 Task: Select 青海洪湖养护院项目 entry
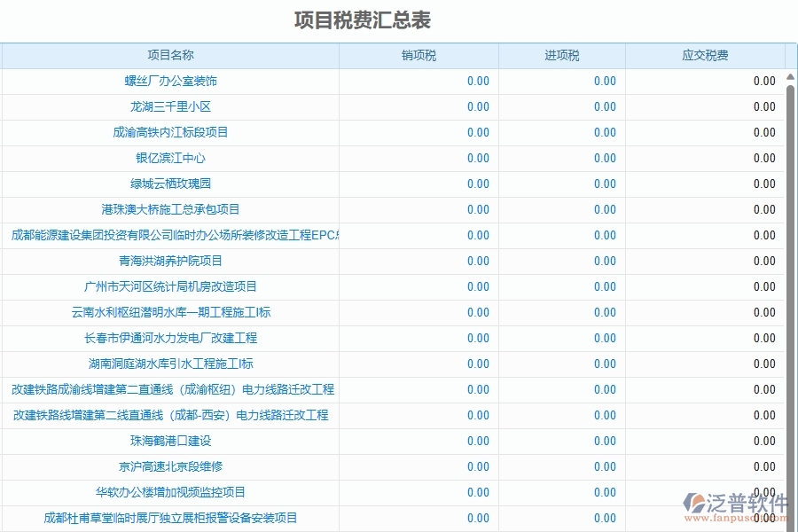[x=170, y=261]
